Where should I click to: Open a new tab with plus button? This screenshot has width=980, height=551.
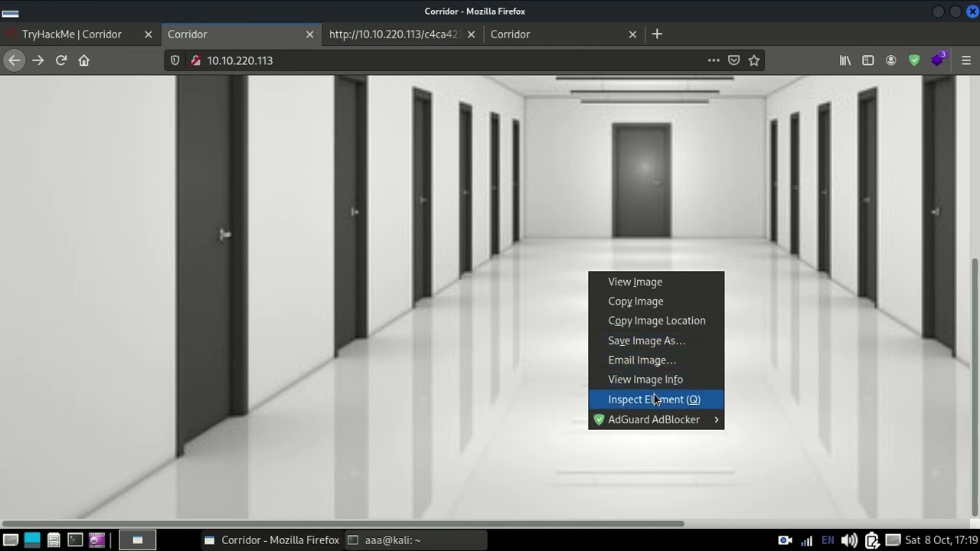(x=657, y=34)
